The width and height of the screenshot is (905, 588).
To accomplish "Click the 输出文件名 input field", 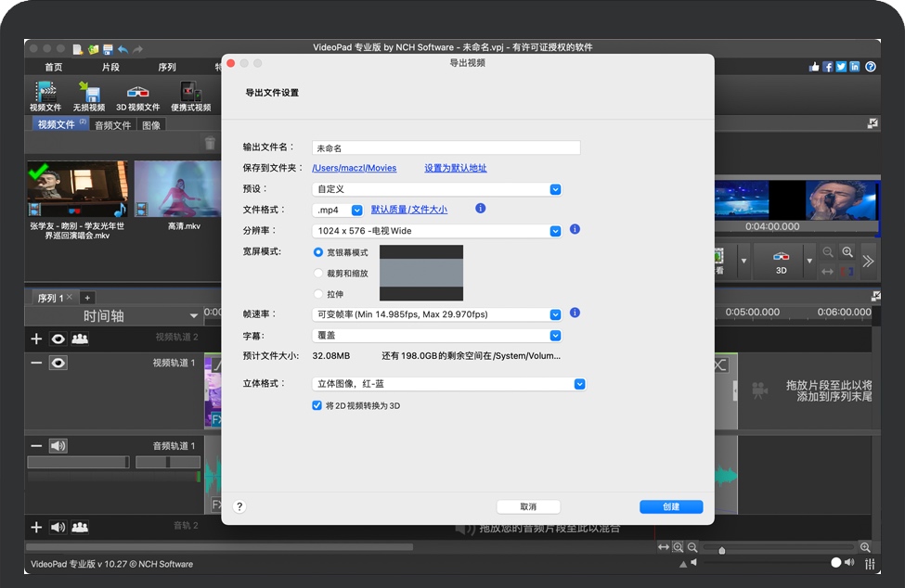I will point(446,147).
